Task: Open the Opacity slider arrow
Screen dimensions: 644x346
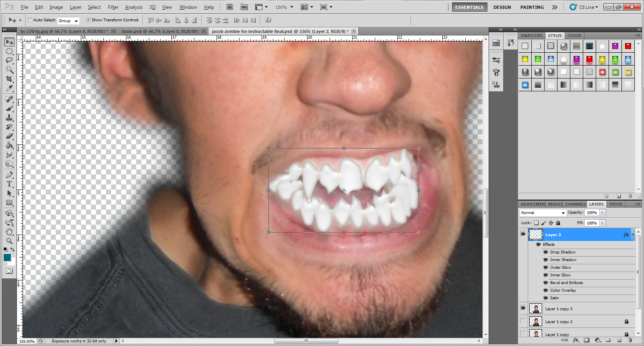Action: coord(603,212)
